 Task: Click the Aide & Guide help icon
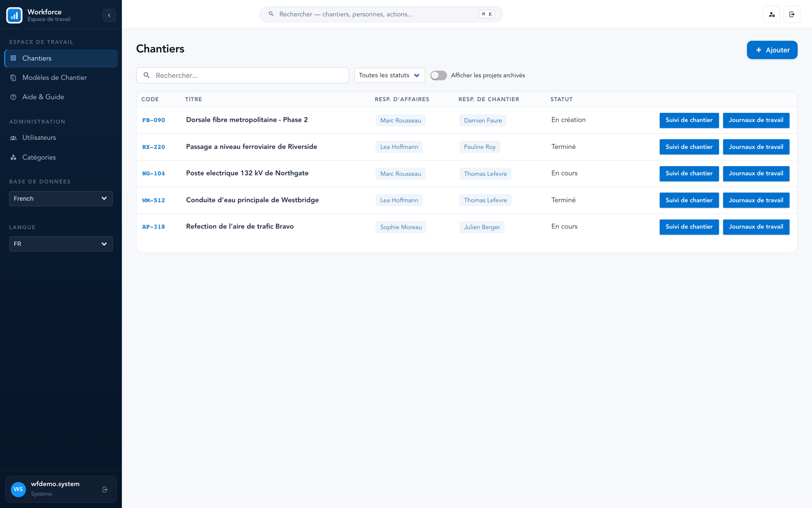coord(14,97)
